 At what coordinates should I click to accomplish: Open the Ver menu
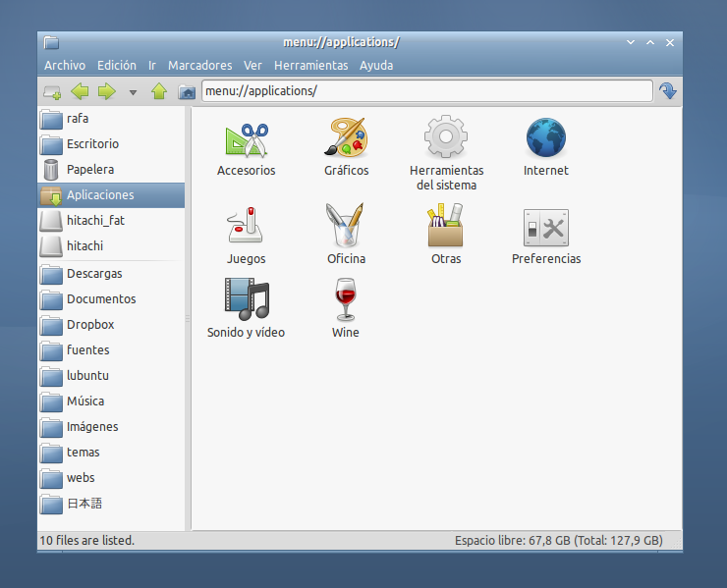click(252, 66)
